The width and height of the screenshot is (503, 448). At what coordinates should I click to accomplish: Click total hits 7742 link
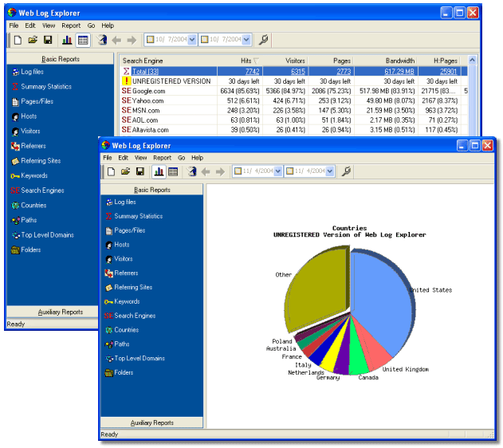252,72
